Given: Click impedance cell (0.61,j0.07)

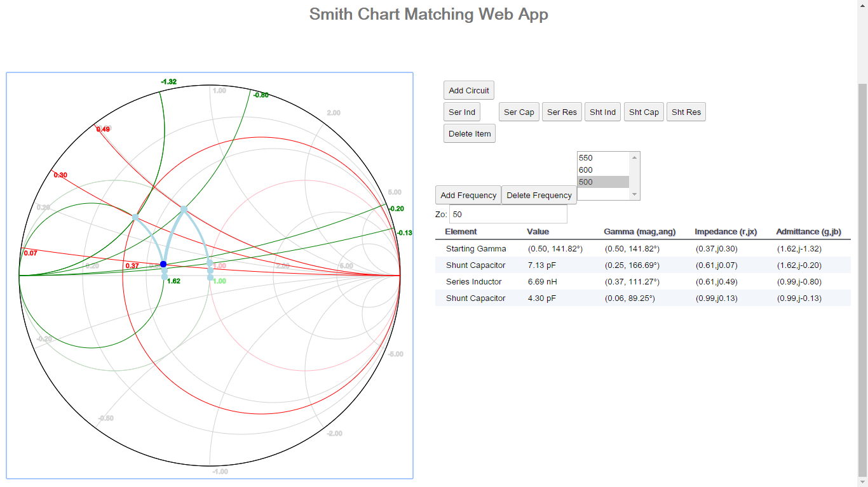Looking at the screenshot, I should pyautogui.click(x=717, y=265).
